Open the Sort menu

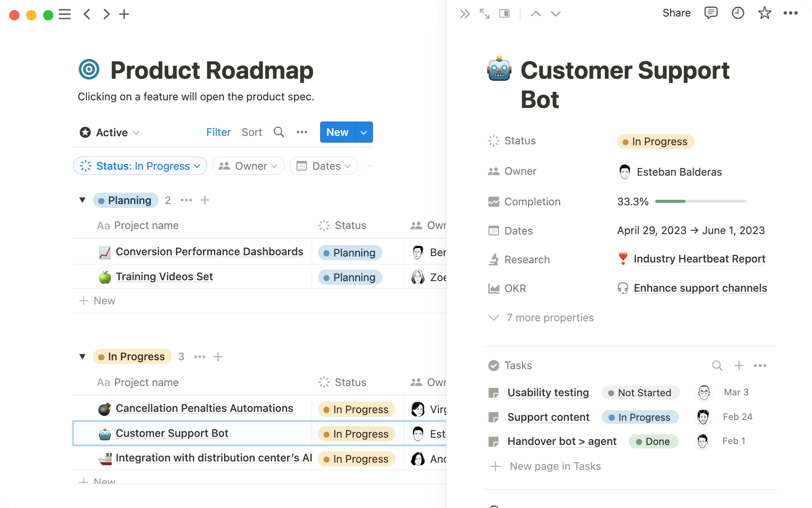coord(252,132)
